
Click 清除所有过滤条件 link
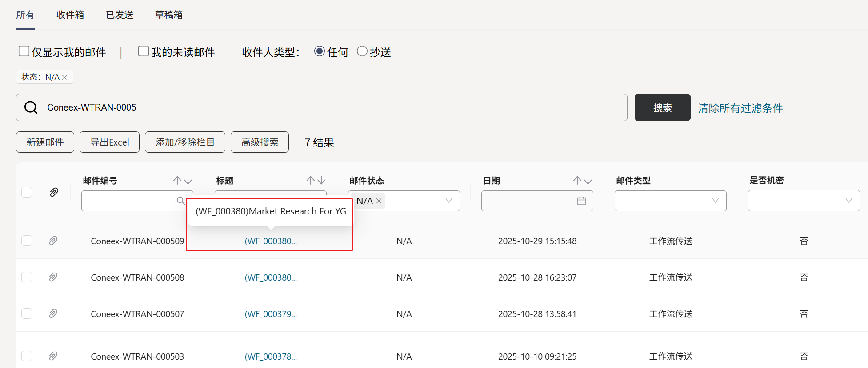[x=740, y=108]
